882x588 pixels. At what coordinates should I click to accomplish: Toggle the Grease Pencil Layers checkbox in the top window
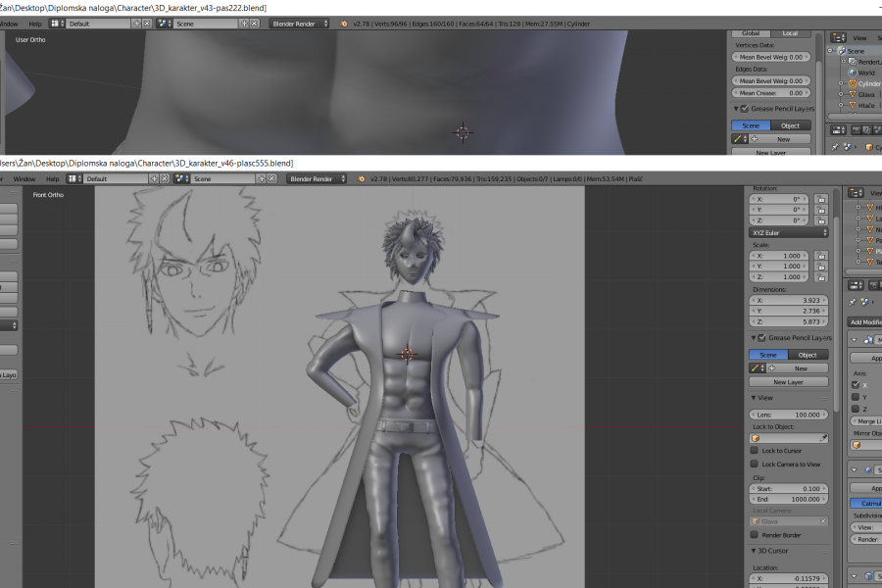point(745,109)
